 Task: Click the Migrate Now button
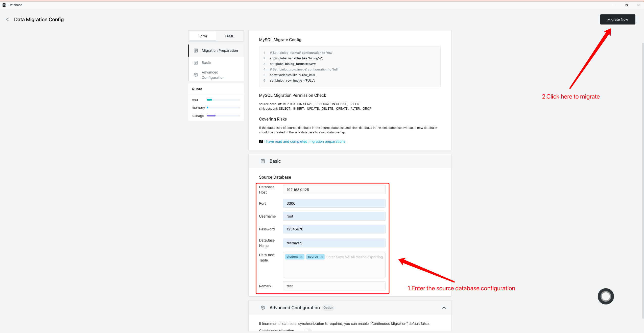617,19
